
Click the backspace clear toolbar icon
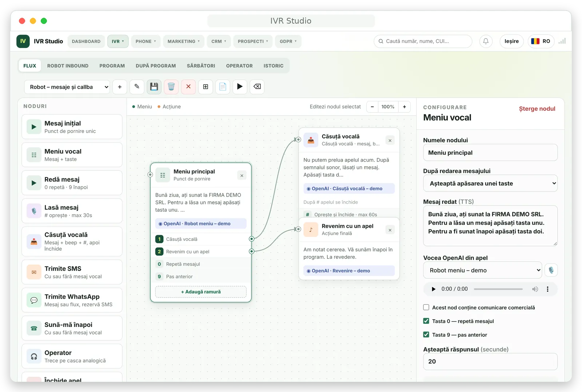tap(257, 87)
